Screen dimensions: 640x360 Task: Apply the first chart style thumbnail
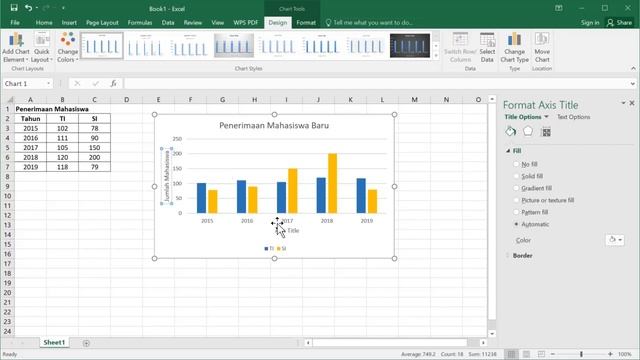(x=102, y=45)
